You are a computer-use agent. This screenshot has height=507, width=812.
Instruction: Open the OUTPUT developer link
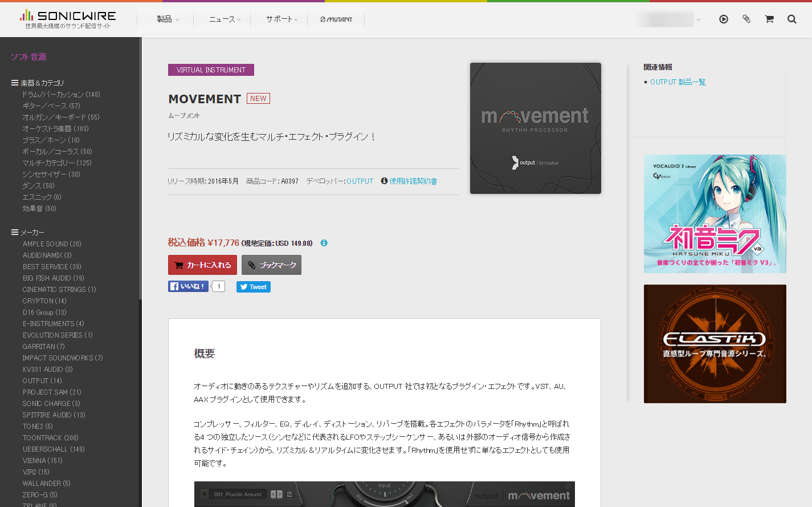tap(360, 181)
